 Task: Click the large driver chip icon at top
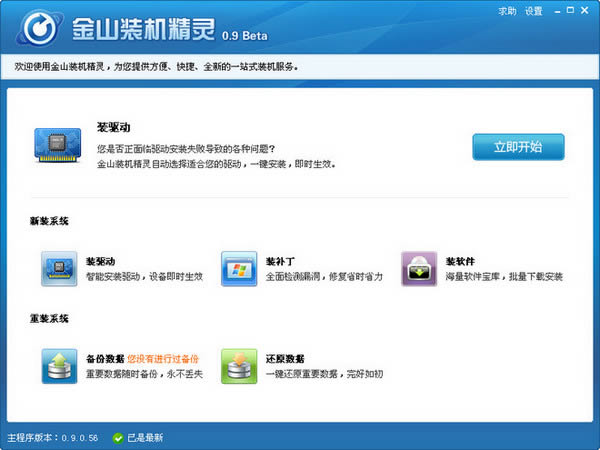57,145
